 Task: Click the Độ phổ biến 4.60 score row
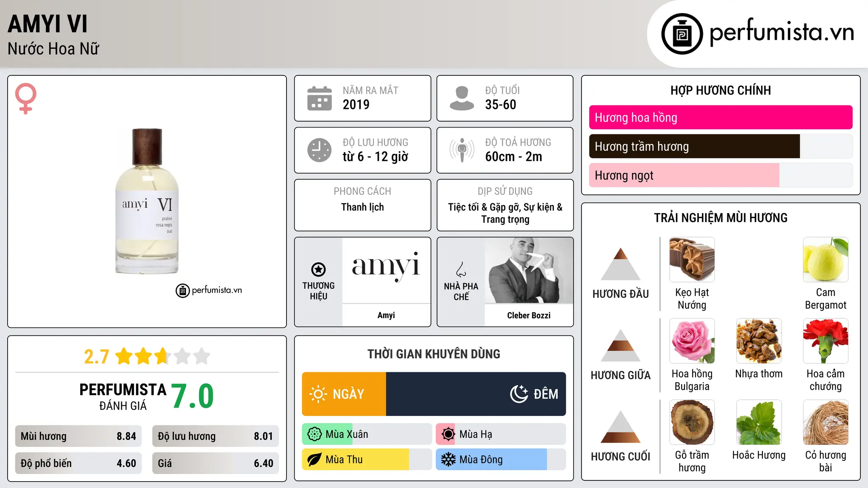[x=78, y=463]
